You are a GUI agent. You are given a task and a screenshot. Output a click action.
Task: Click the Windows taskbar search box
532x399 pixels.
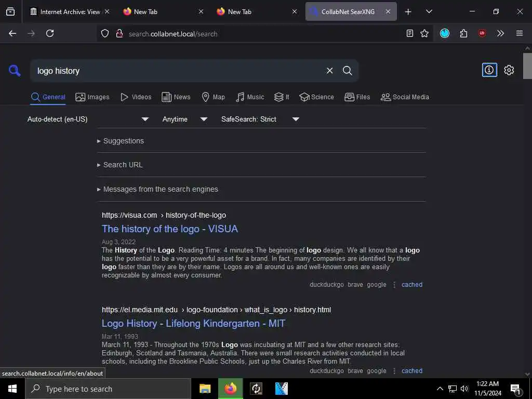[108, 389]
